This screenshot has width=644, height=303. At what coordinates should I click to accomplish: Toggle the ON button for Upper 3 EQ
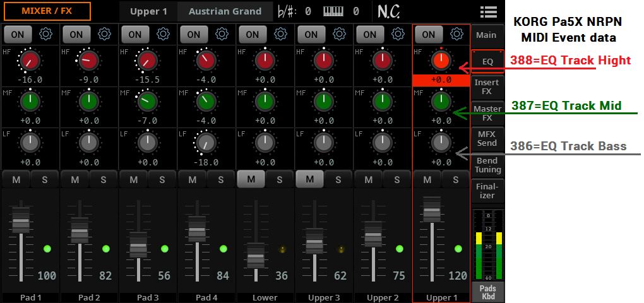tap(312, 35)
